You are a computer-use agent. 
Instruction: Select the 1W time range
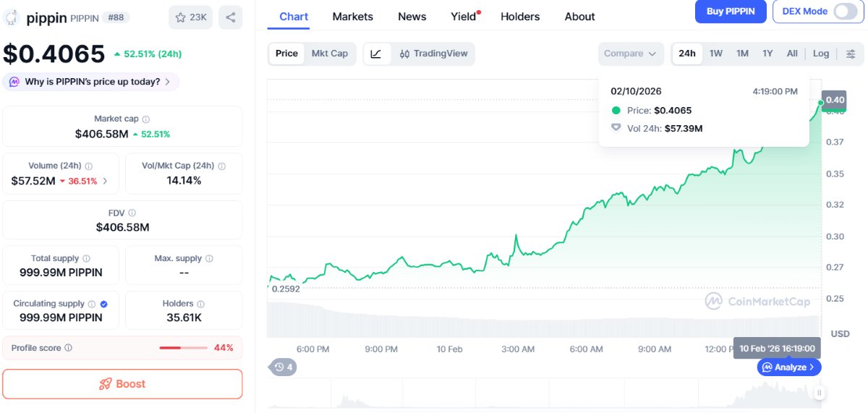pyautogui.click(x=716, y=54)
